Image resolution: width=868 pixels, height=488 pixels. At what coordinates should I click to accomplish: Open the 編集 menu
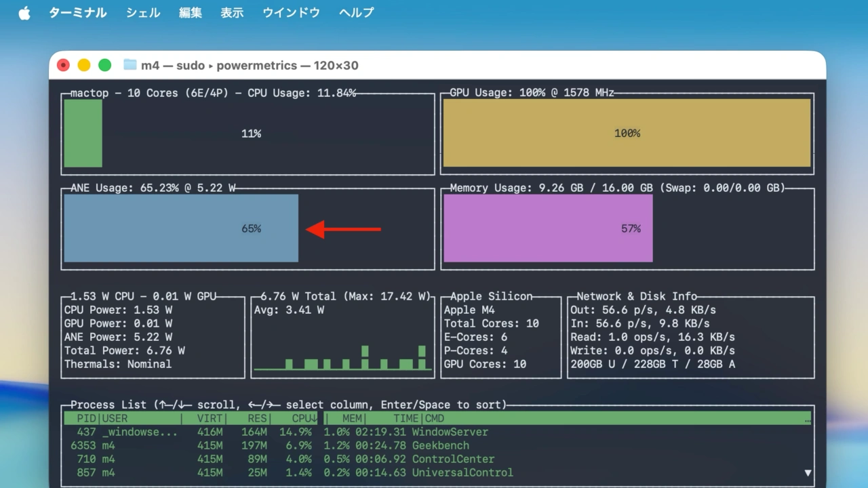[191, 13]
